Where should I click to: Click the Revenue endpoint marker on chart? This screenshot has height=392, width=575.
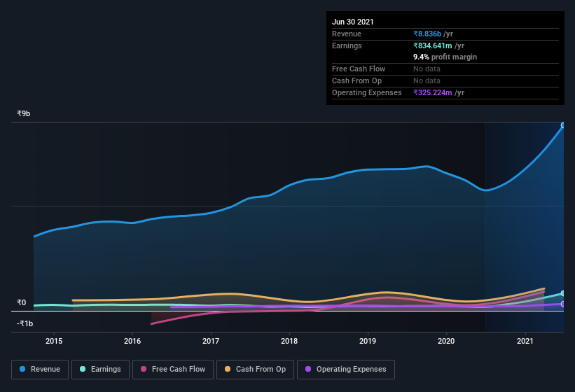(563, 125)
